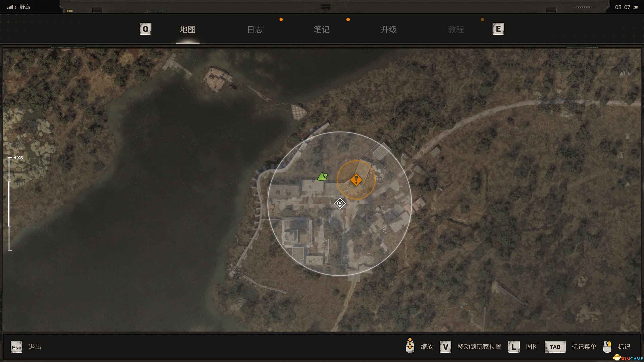Click the E key next tab icon
The width and height of the screenshot is (644, 362).
[x=498, y=29]
